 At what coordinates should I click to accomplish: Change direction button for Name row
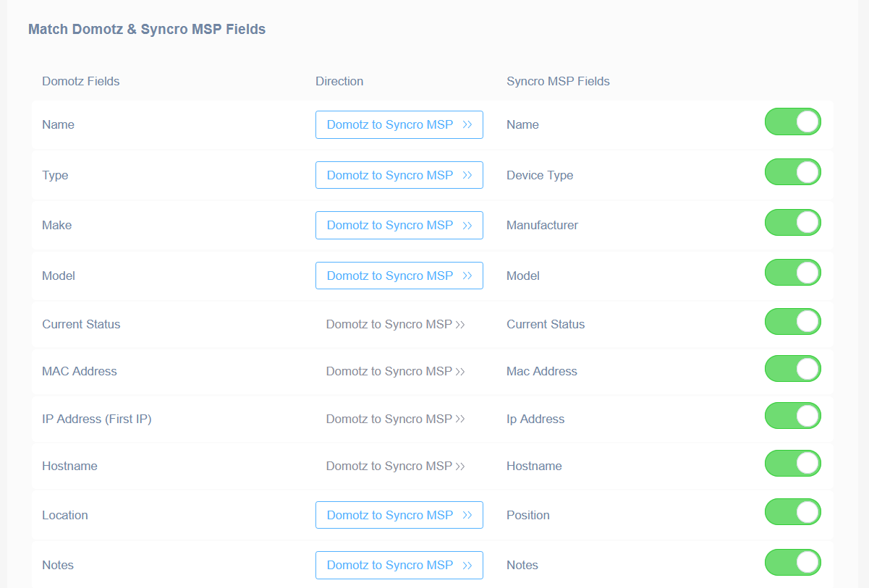tap(399, 124)
